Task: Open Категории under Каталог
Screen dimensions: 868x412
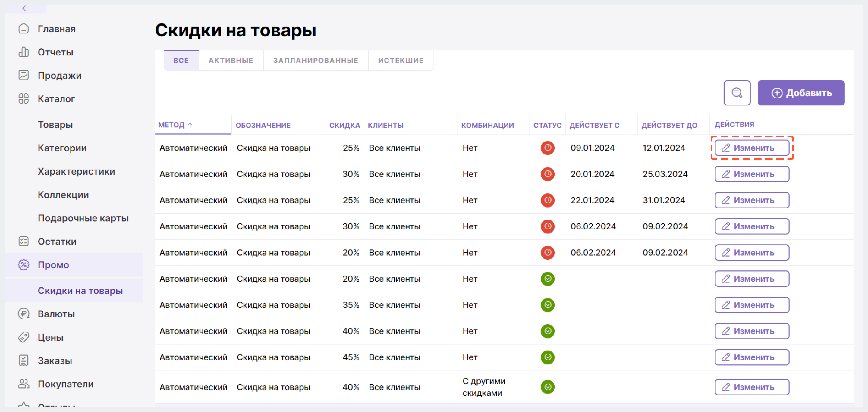Action: click(x=62, y=148)
